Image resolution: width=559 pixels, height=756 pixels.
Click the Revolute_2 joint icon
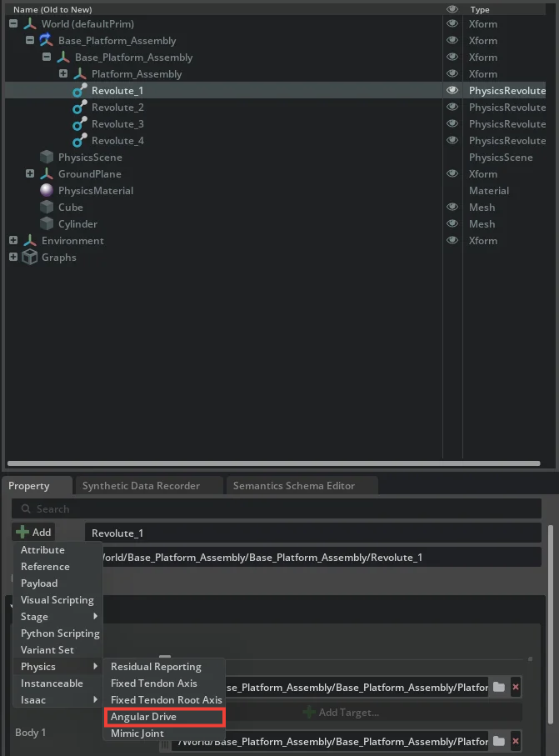point(79,108)
